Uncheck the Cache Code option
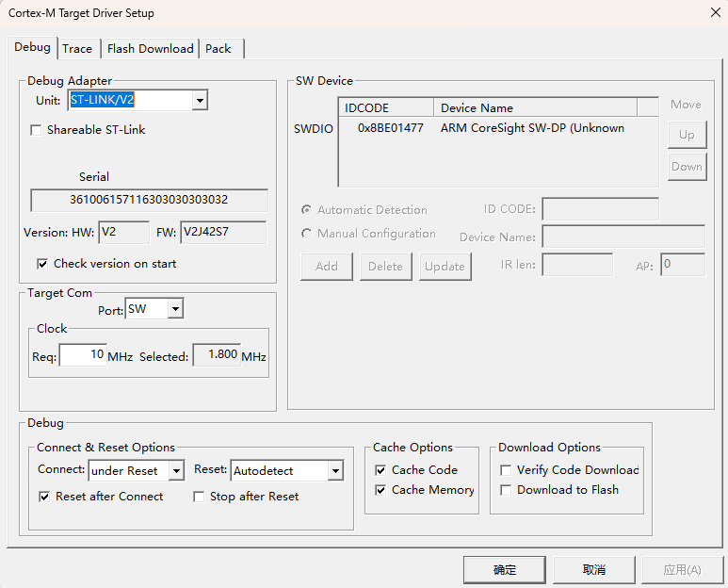Screen dimensions: 728x588 (380, 470)
